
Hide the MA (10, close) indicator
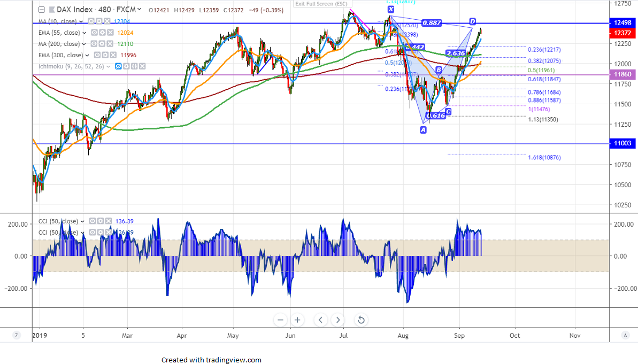91,21
